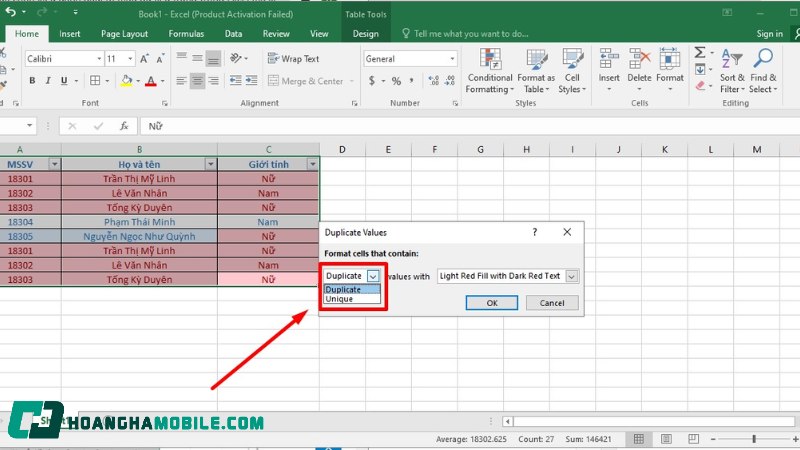
Task: Open the Calibri font name dropdown
Action: click(x=99, y=59)
